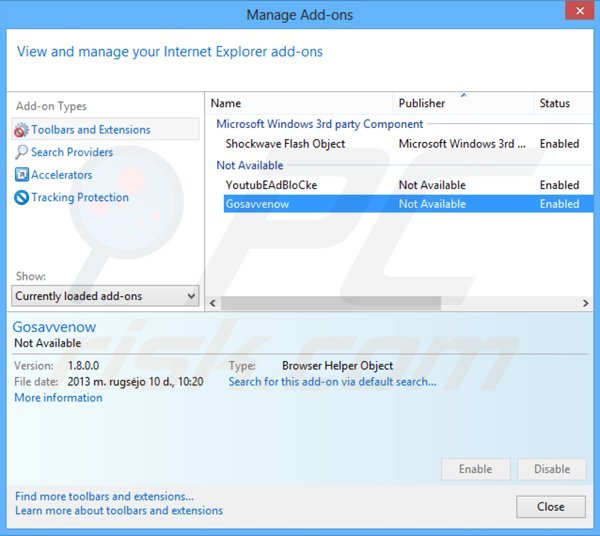The height and width of the screenshot is (536, 600).
Task: Click the file date 2013 m. rugsėjo value
Action: pos(135,382)
